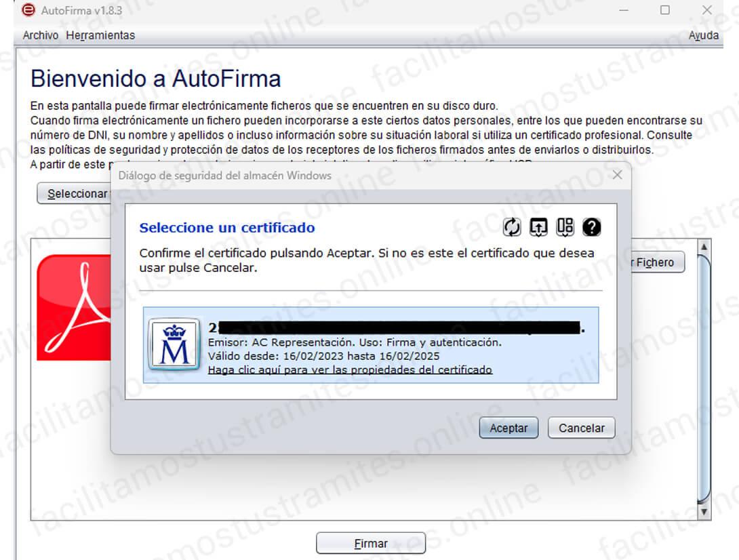This screenshot has width=739, height=560.
Task: Click the Help question mark icon
Action: point(592,226)
